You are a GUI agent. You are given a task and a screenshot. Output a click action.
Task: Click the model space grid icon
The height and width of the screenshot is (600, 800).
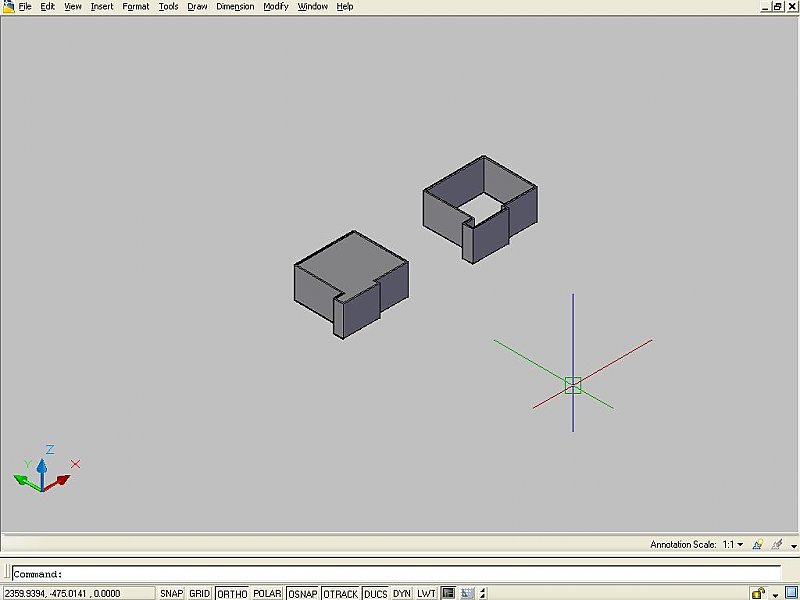coord(467,593)
